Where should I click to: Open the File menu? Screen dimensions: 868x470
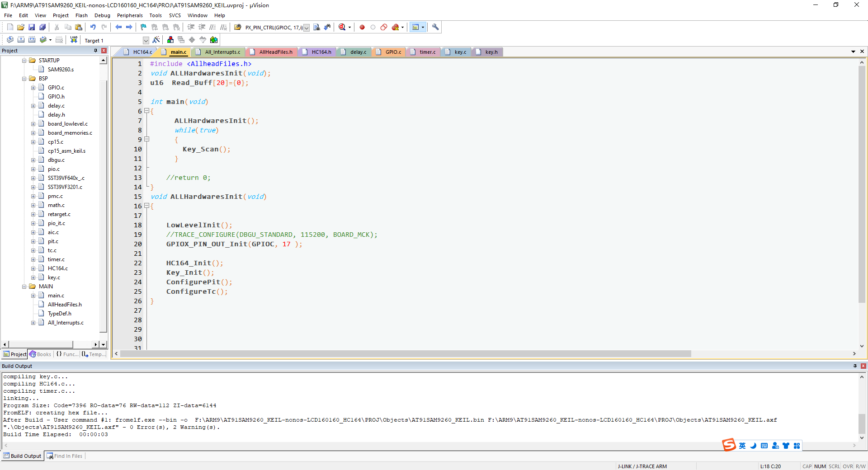tap(8, 15)
